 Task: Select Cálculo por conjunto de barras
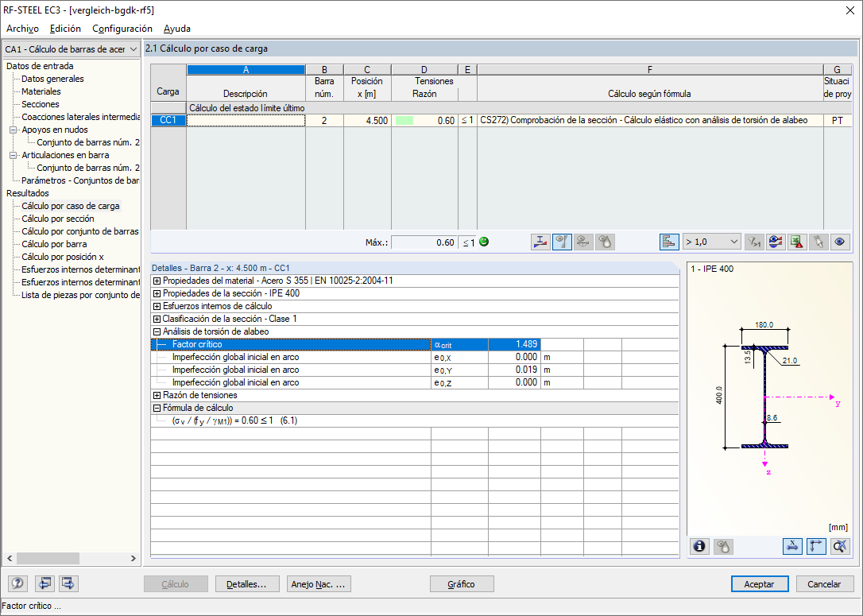(80, 231)
